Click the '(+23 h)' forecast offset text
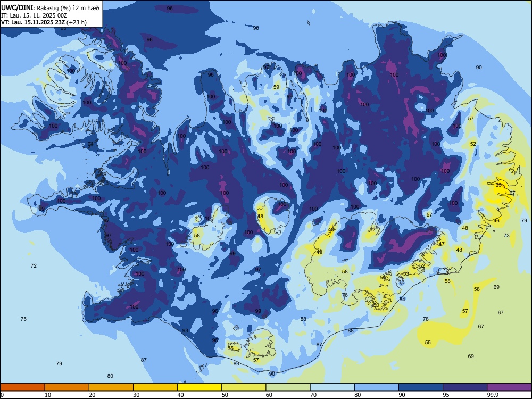532x399 pixels. click(77, 22)
